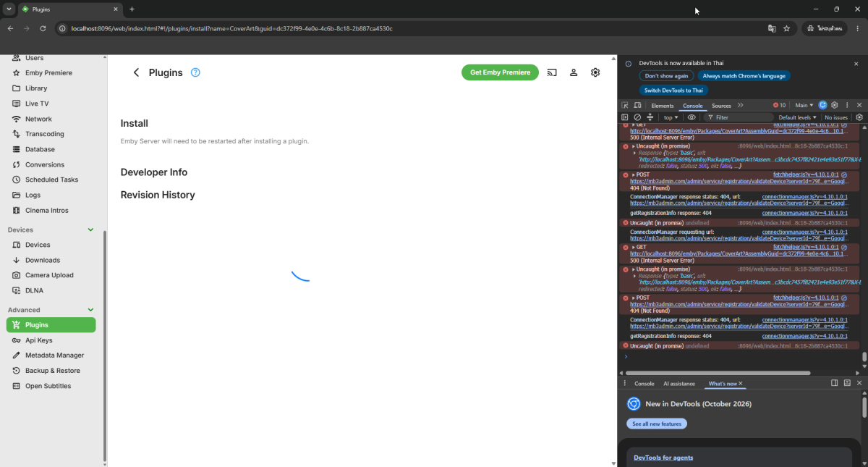The image size is (868, 467).
Task: Click the back arrow beside the Plugins heading
Action: (136, 72)
